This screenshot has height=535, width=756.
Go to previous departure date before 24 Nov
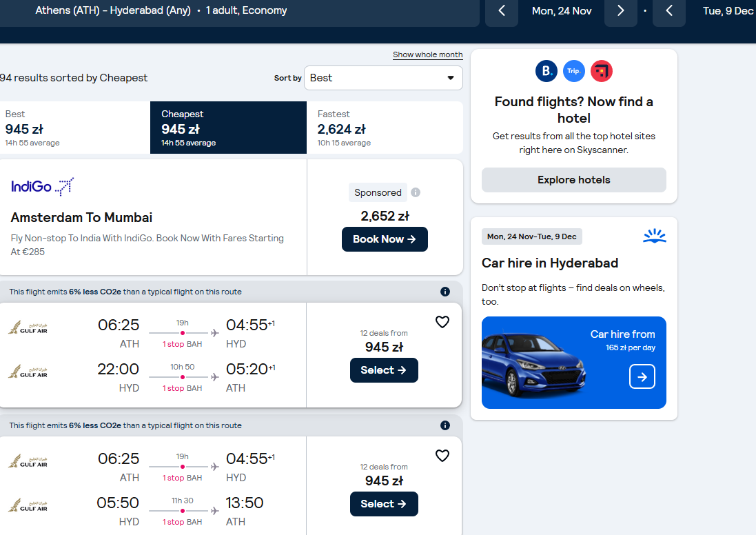pyautogui.click(x=502, y=10)
